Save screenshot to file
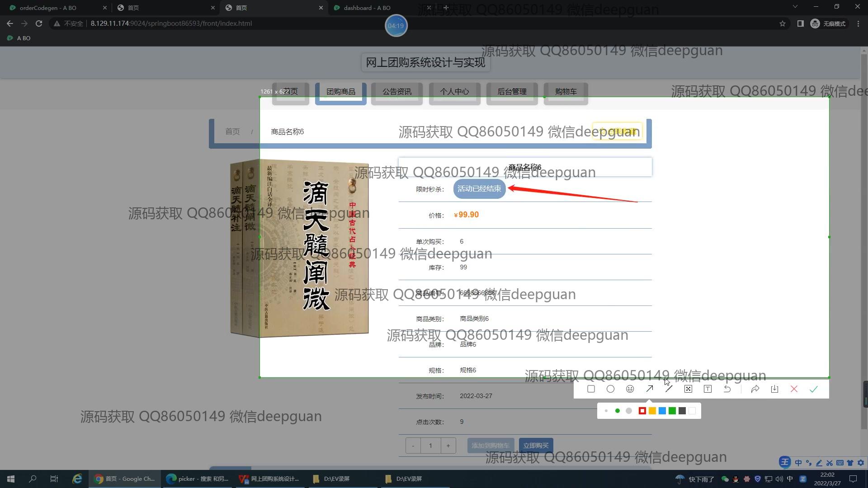The width and height of the screenshot is (868, 488). click(774, 389)
